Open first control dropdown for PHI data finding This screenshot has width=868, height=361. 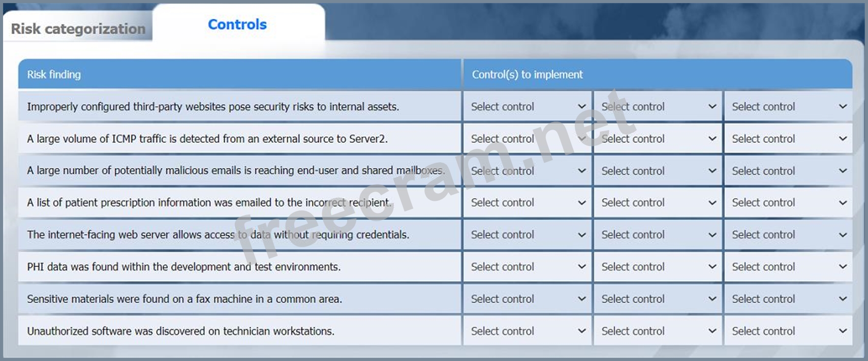pos(528,267)
